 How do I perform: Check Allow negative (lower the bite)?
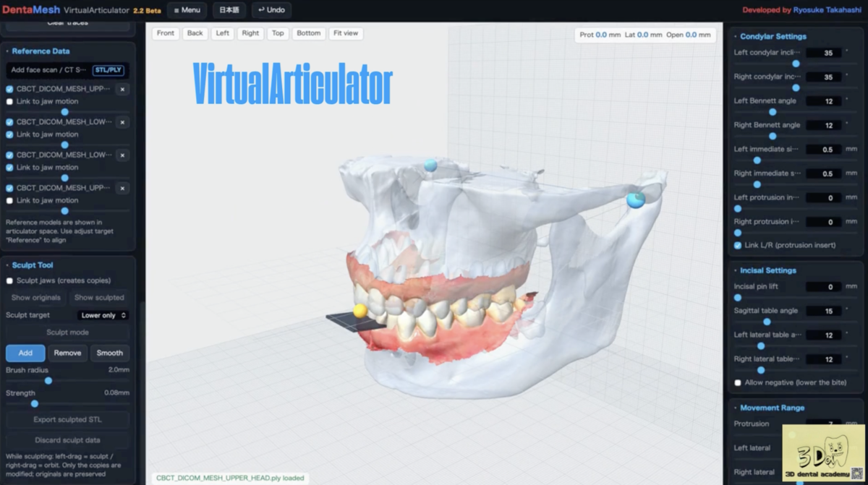coord(738,382)
